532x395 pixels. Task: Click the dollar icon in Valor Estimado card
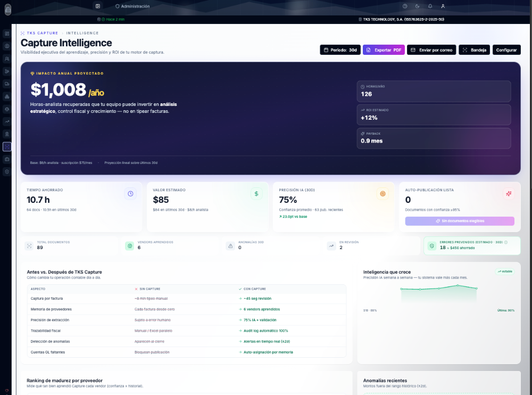(256, 194)
